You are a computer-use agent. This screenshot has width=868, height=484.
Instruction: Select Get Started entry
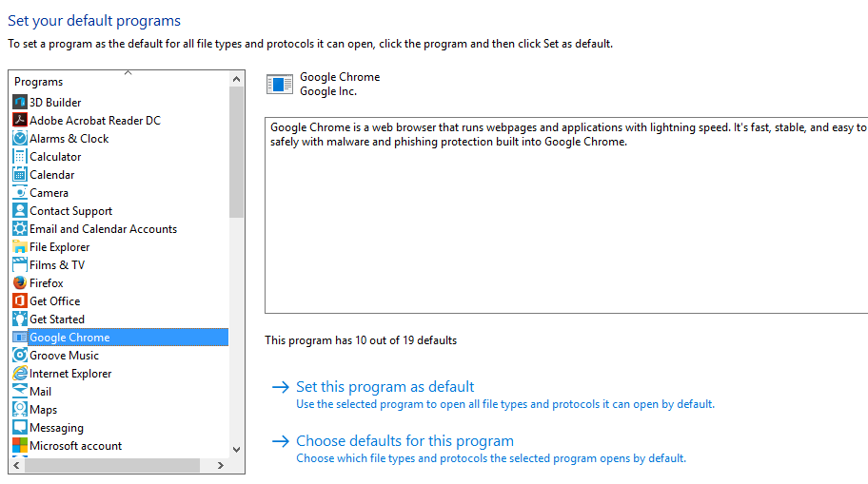57,319
